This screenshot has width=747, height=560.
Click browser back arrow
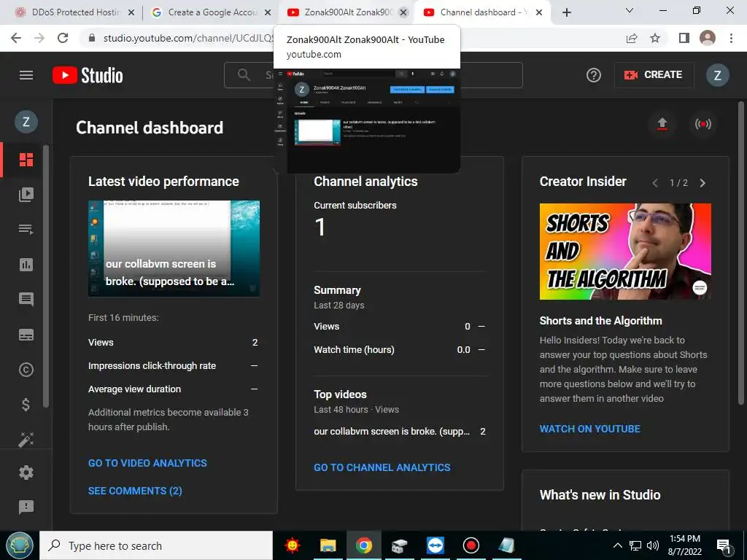click(16, 38)
